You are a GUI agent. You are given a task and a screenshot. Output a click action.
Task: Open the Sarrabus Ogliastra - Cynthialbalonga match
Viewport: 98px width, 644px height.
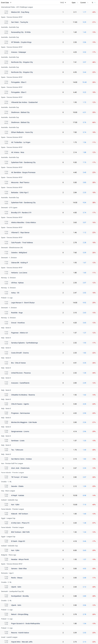tap(24, 343)
